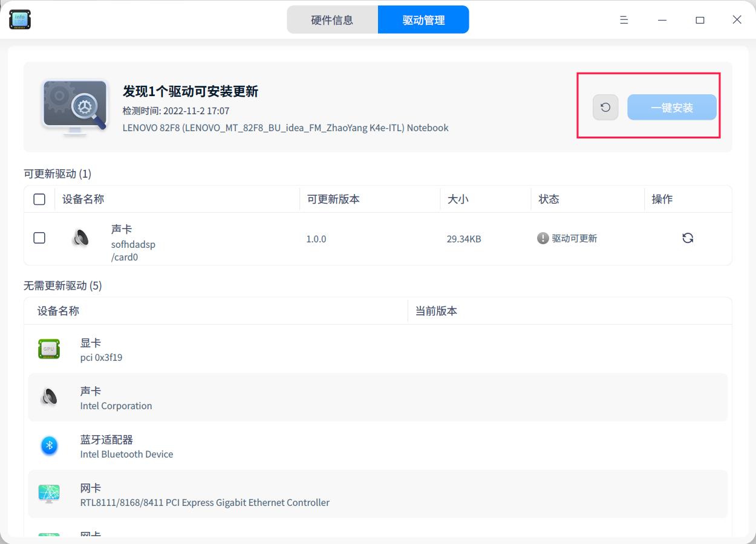Click the update icon in the 操作 column

click(688, 238)
